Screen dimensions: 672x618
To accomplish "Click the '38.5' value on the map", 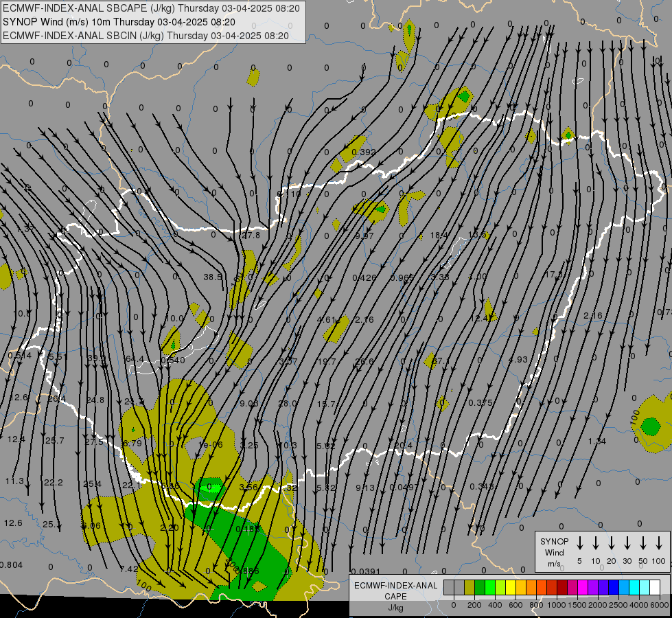I will click(x=213, y=277).
